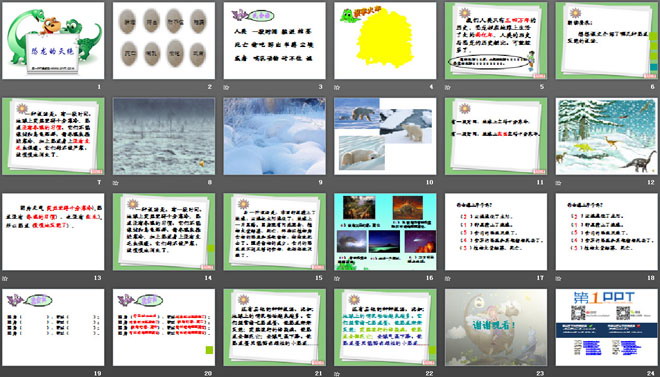Screen dimensions: 660x377
Task: Preview animations via the star under slide 4
Action: (337, 88)
